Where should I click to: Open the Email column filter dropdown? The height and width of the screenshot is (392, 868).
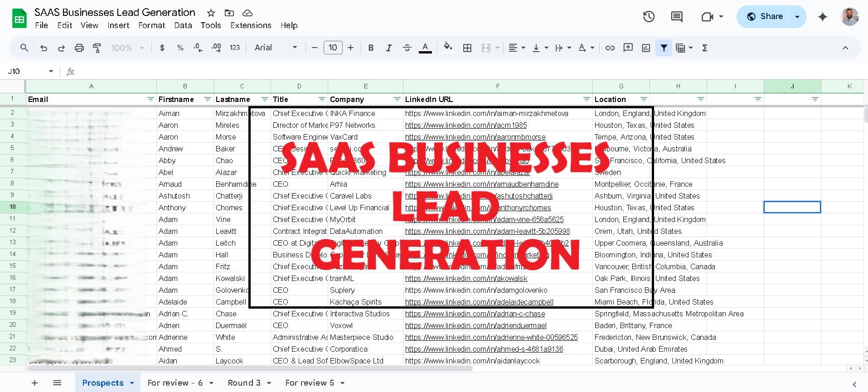click(x=150, y=99)
